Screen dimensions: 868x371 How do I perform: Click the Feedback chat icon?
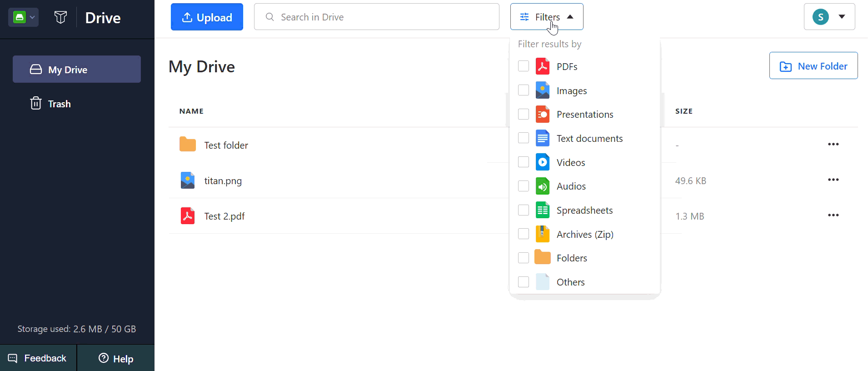click(13, 358)
